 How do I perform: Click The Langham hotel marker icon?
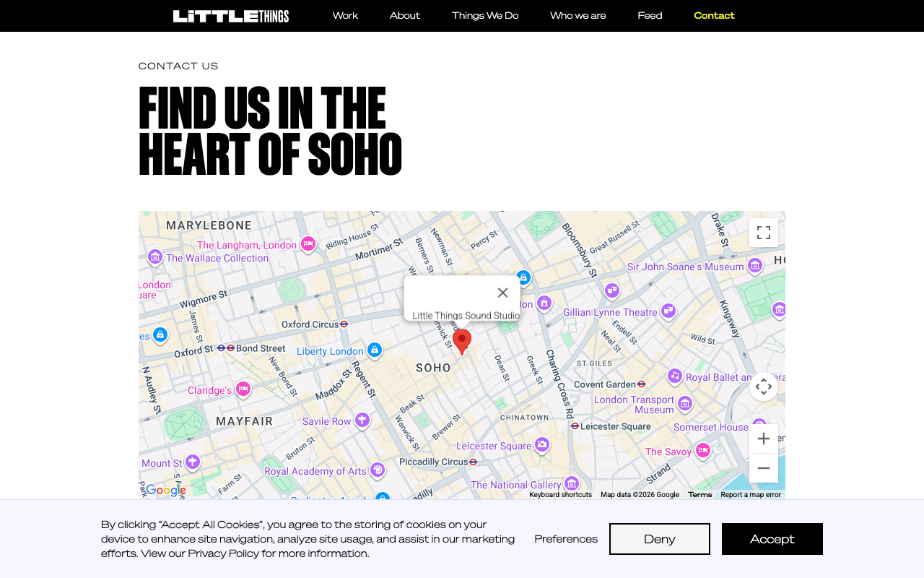(308, 244)
